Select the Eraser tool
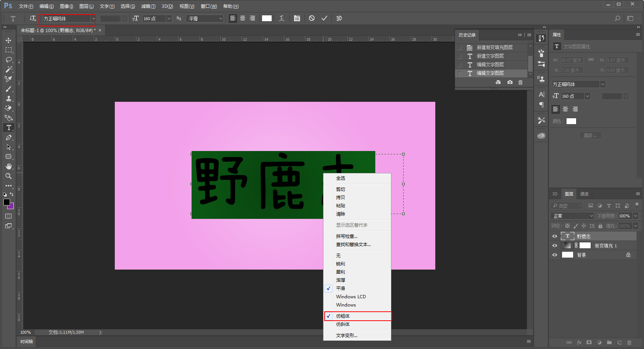 (9, 108)
